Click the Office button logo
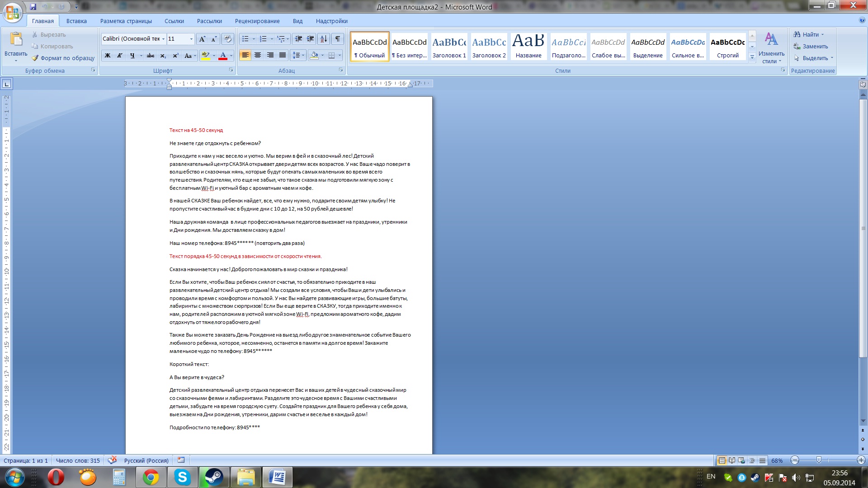This screenshot has width=868, height=488. pos(13,12)
